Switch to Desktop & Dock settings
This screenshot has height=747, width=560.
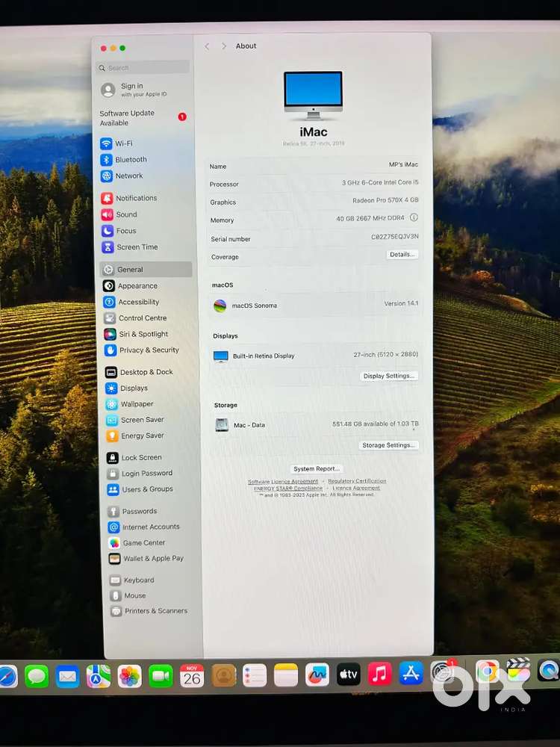146,372
